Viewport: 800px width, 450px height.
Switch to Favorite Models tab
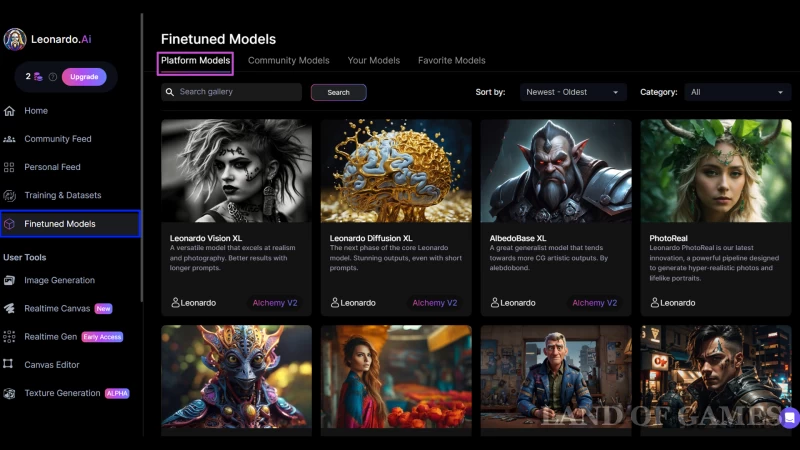point(451,61)
